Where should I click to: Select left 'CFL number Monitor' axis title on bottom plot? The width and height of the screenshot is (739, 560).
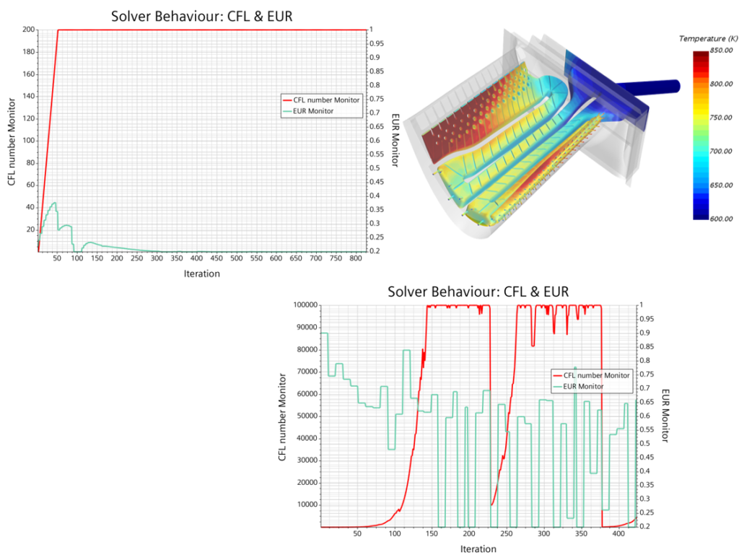(282, 415)
